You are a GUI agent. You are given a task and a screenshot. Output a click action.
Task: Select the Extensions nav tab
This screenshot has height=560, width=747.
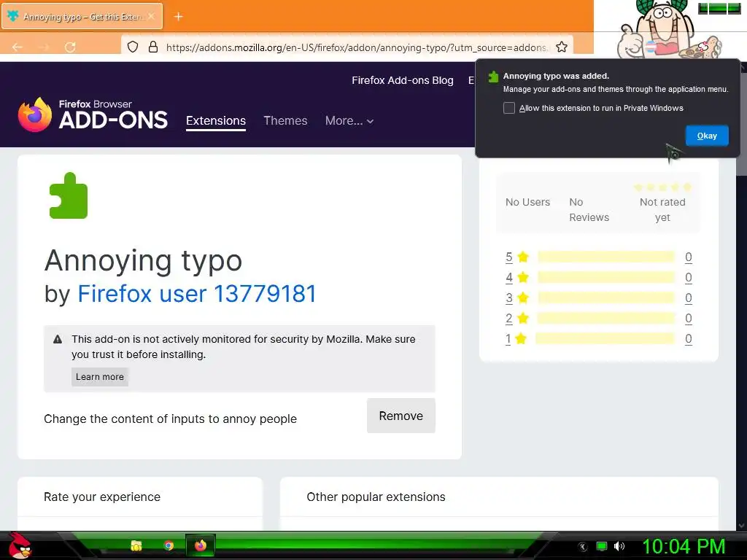[216, 121]
